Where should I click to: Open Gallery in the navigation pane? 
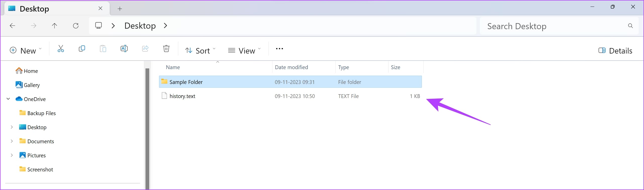(x=28, y=85)
